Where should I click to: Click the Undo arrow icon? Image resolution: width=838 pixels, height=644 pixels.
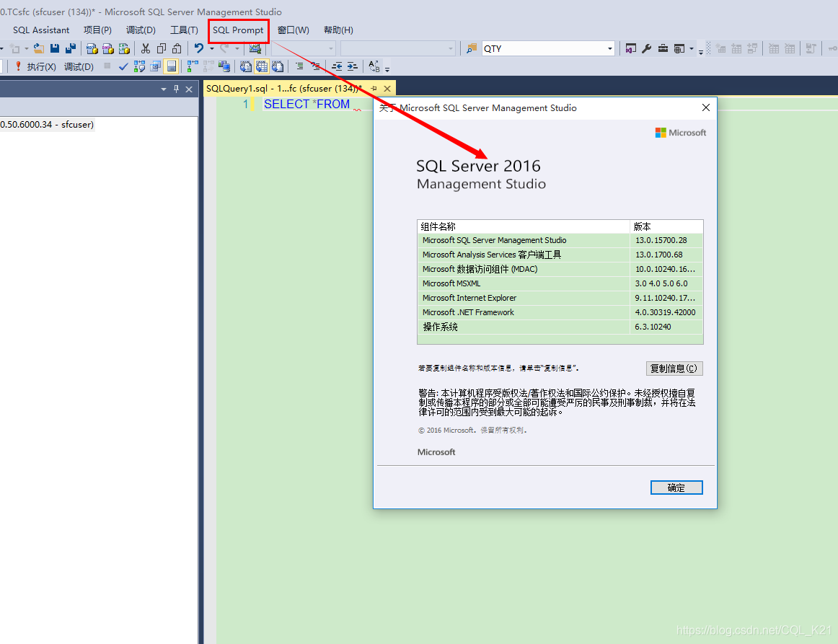click(199, 48)
